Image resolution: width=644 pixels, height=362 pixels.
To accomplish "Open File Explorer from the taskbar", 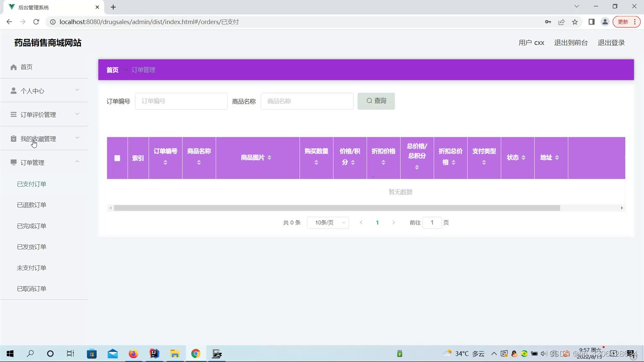I will point(175,354).
